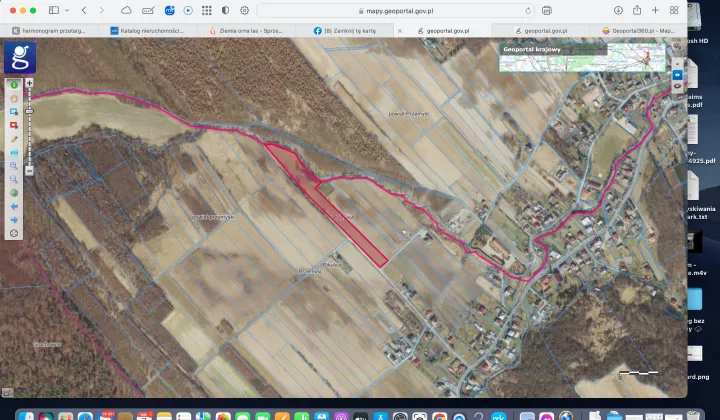Image resolution: width=720 pixels, height=420 pixels.
Task: Show Safari downloads
Action: coord(618,11)
